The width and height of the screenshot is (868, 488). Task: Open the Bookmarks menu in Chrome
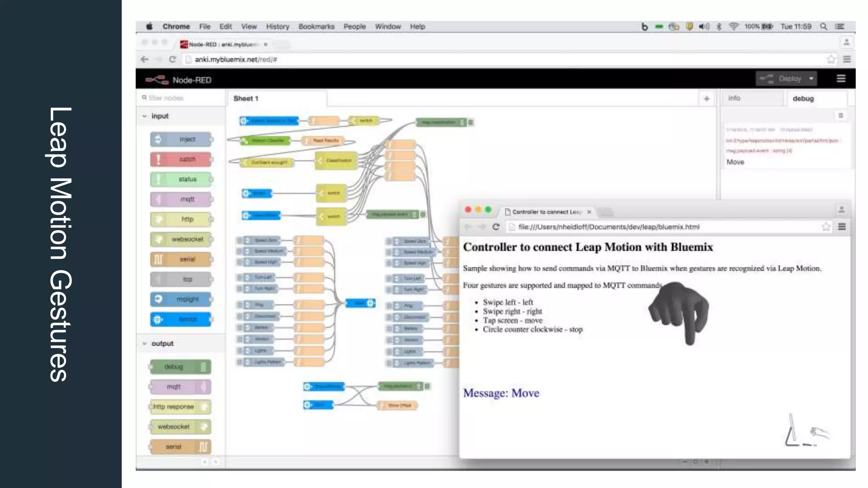click(316, 26)
